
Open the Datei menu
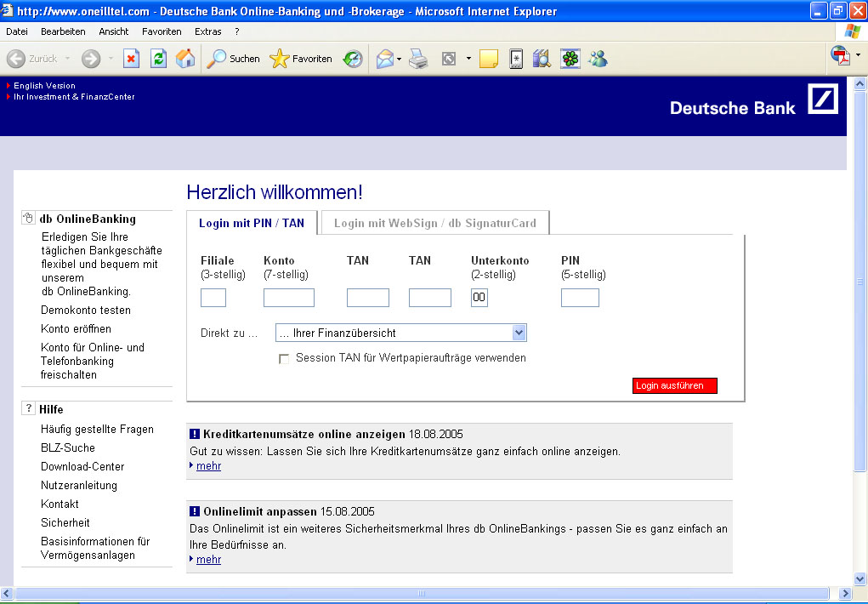[17, 31]
